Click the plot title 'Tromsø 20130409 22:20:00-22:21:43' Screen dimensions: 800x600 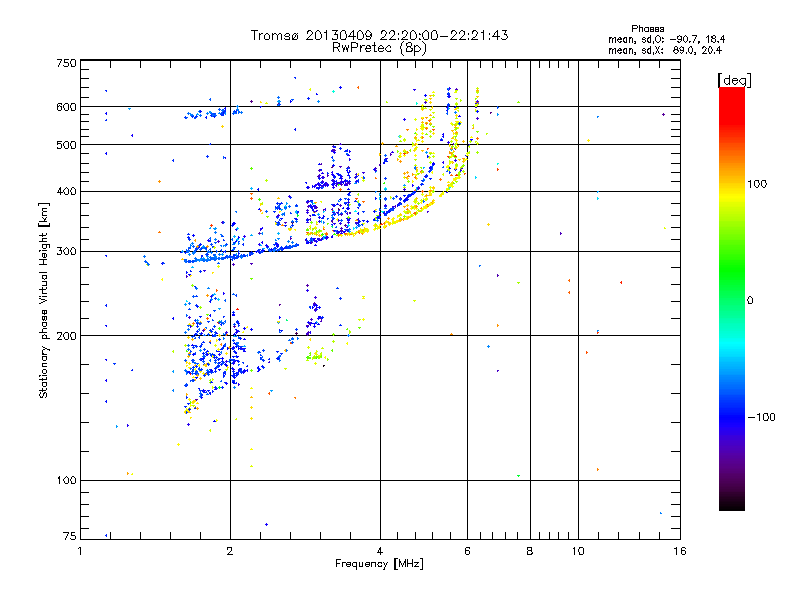pos(379,35)
